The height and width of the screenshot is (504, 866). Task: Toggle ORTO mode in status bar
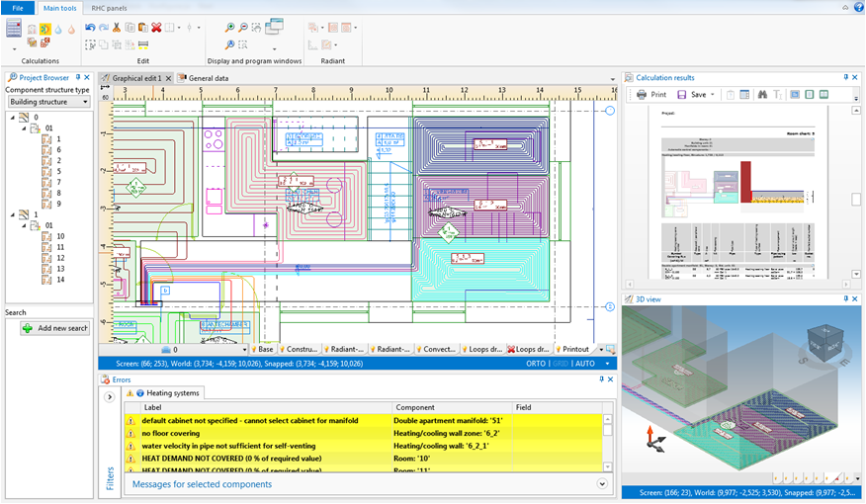click(537, 364)
